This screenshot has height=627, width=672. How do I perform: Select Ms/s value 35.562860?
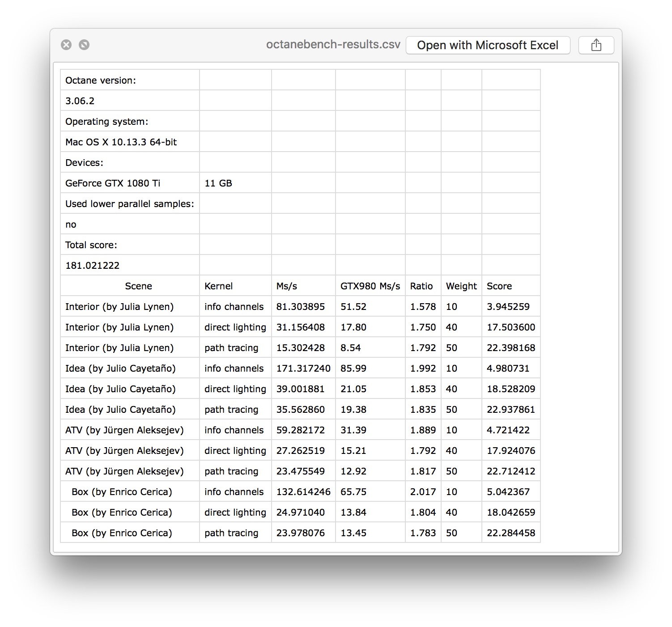(303, 409)
